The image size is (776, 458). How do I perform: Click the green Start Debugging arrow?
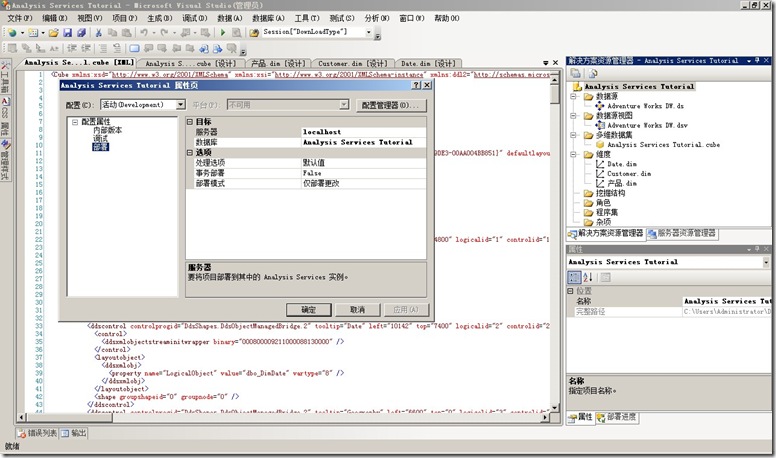[x=223, y=33]
